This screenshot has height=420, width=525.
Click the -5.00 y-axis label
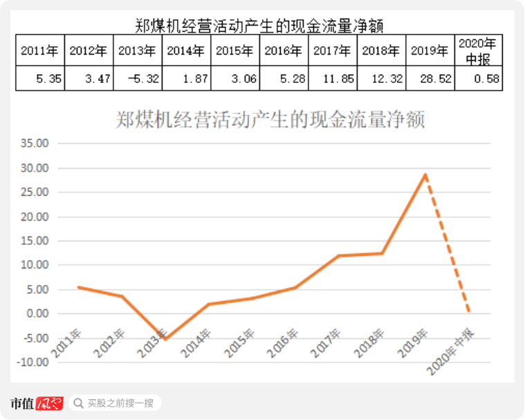[36, 338]
